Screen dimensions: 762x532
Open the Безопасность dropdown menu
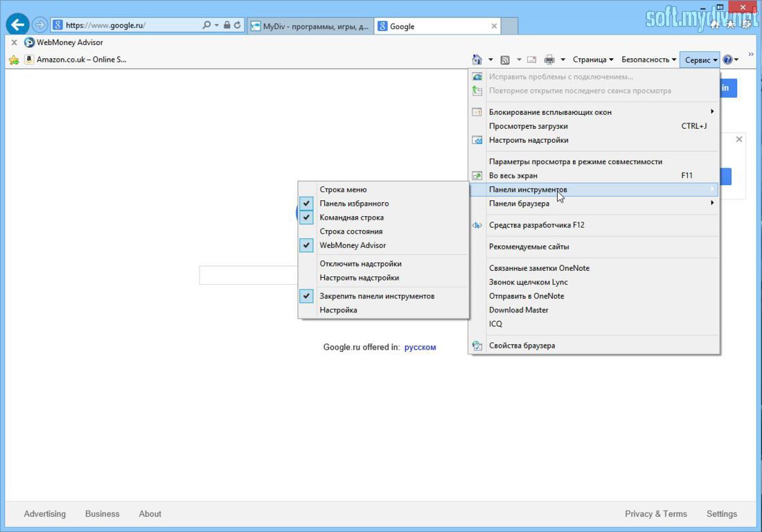tap(646, 60)
